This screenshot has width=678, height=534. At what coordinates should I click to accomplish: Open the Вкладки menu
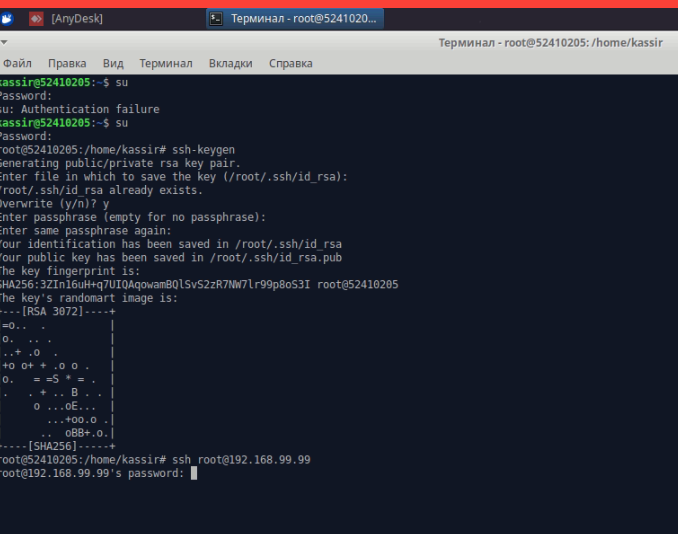pyautogui.click(x=230, y=63)
